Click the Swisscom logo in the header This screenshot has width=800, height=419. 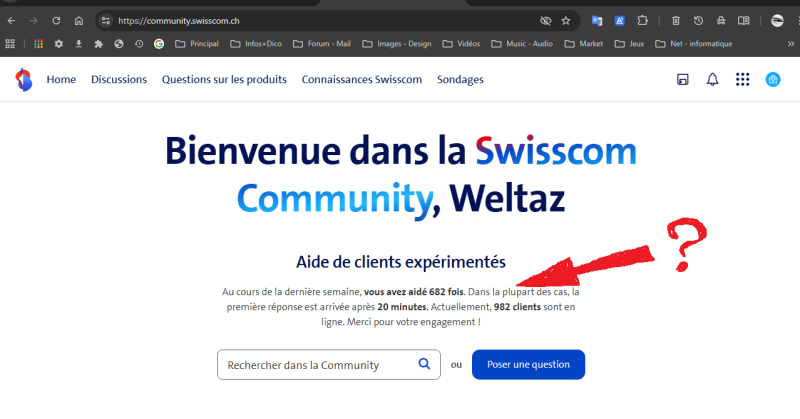(x=23, y=80)
